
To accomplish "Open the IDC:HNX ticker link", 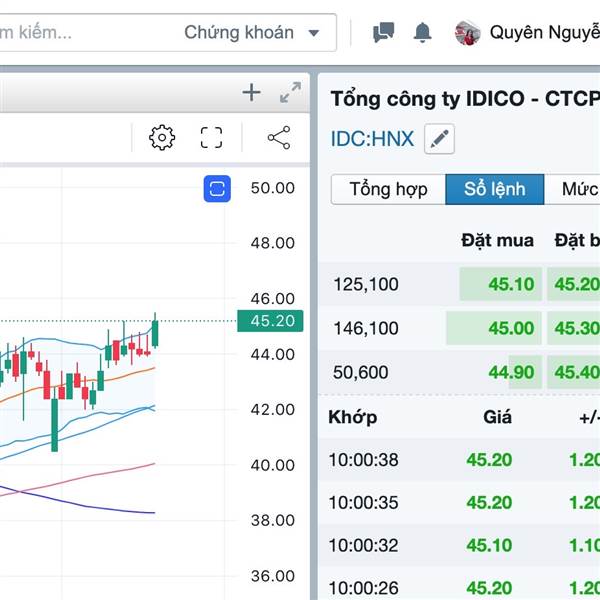I will coord(372,139).
